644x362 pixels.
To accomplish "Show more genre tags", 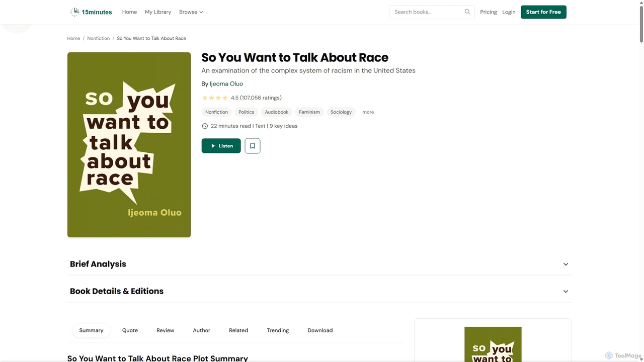I will [368, 112].
